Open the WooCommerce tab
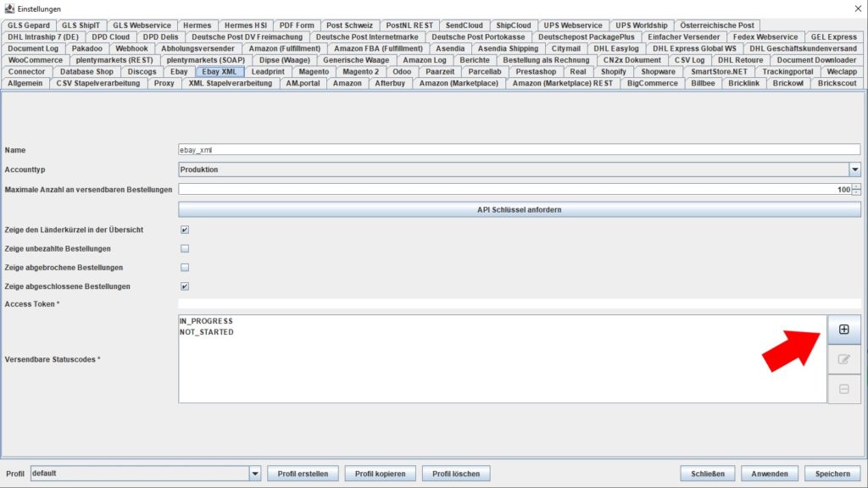Image resolution: width=868 pixels, height=488 pixels. click(x=36, y=60)
